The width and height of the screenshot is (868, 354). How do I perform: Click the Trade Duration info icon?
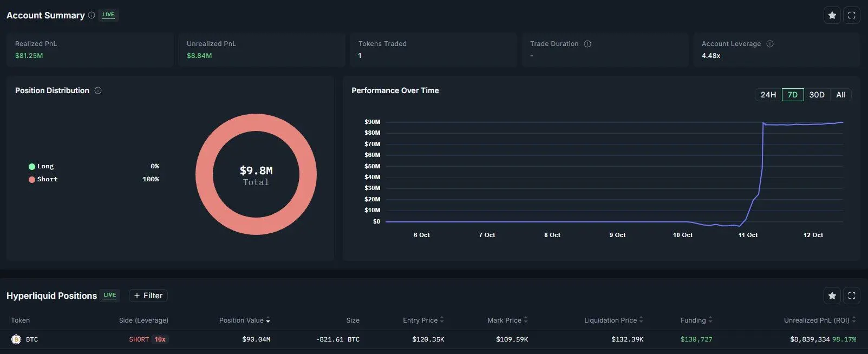click(588, 44)
